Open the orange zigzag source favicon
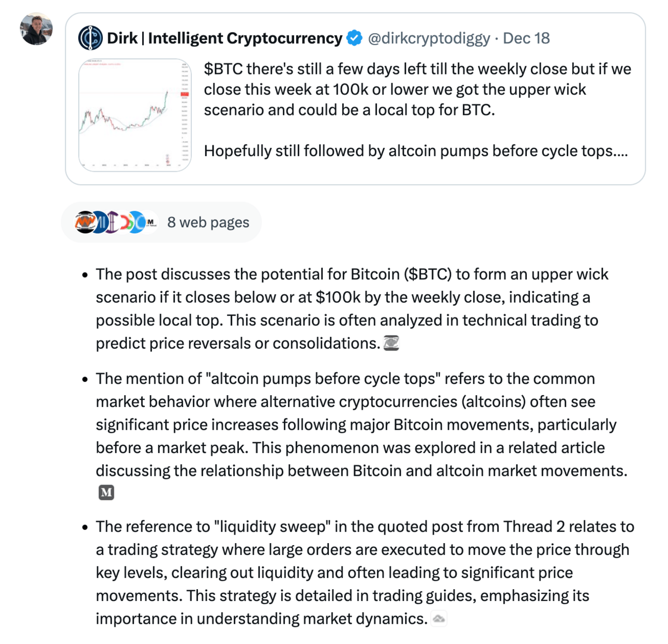Screen dimensions: 668x644 [85, 222]
